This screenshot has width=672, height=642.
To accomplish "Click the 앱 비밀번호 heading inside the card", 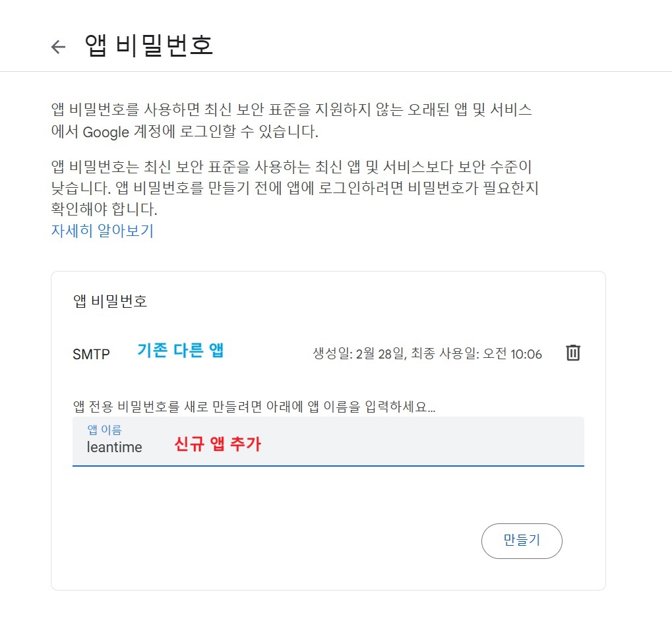I will tap(110, 301).
